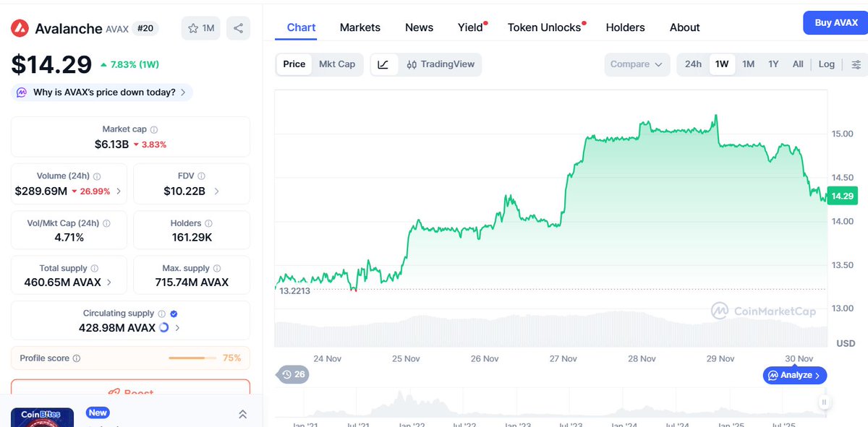Click the $14.29 price text
868x427 pixels.
click(x=51, y=65)
